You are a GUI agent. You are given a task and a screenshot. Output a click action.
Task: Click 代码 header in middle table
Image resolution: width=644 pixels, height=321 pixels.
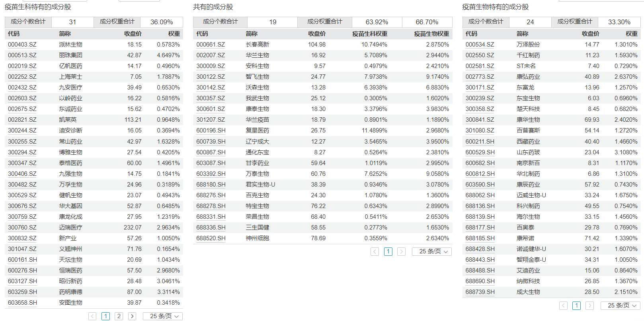point(202,34)
